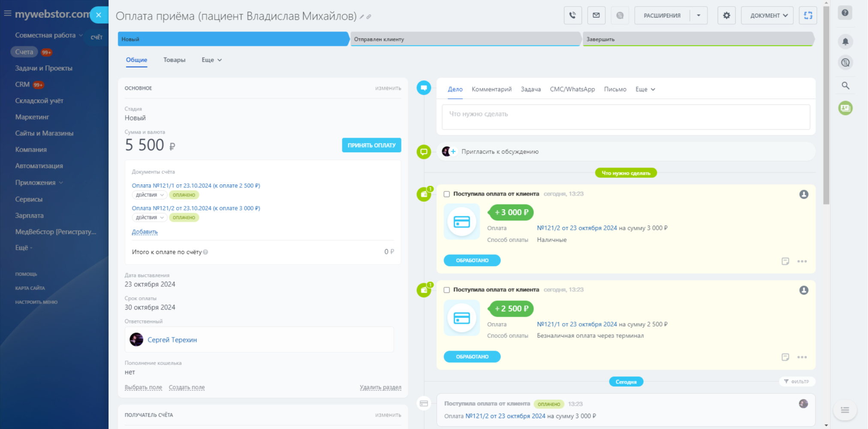Click the round list button at bottom right

tap(845, 410)
